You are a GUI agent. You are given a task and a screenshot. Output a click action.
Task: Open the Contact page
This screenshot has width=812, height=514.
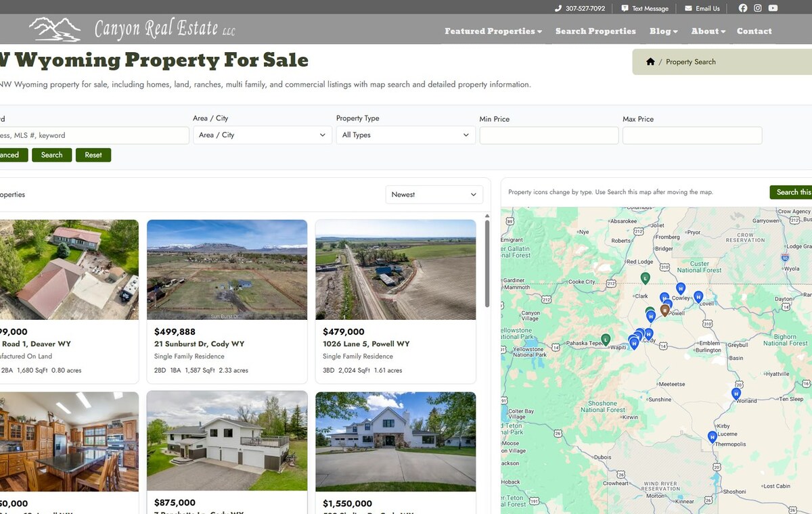[x=754, y=31]
